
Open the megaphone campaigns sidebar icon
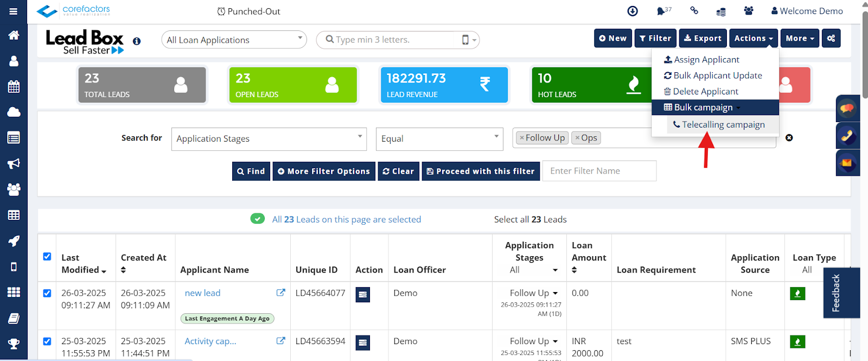coord(14,163)
